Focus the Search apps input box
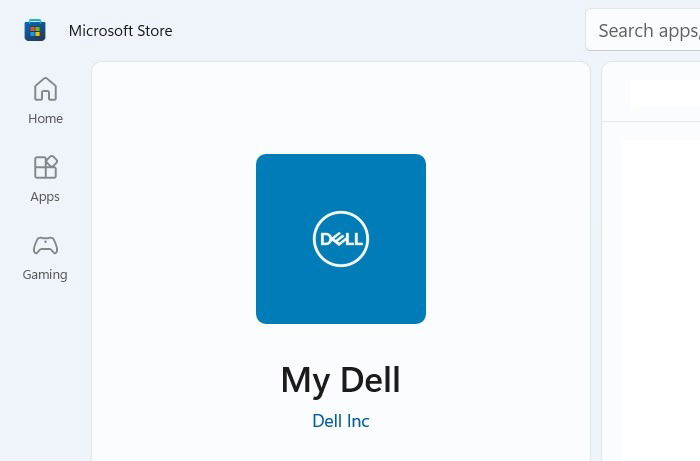 (x=643, y=30)
